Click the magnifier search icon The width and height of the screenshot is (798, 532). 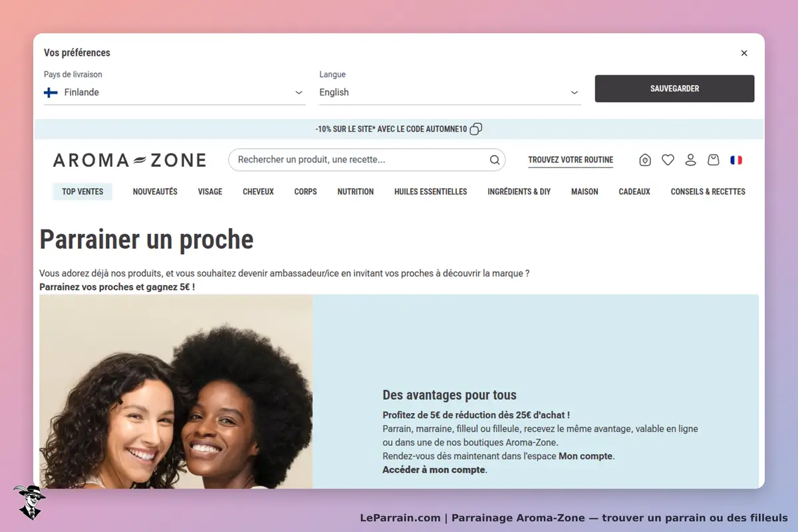pos(494,160)
